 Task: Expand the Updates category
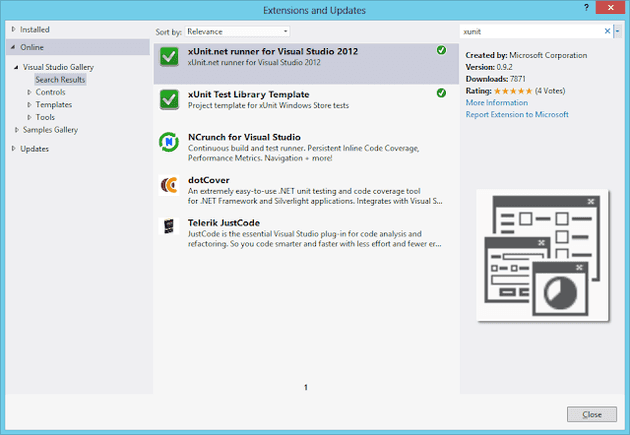tap(14, 149)
